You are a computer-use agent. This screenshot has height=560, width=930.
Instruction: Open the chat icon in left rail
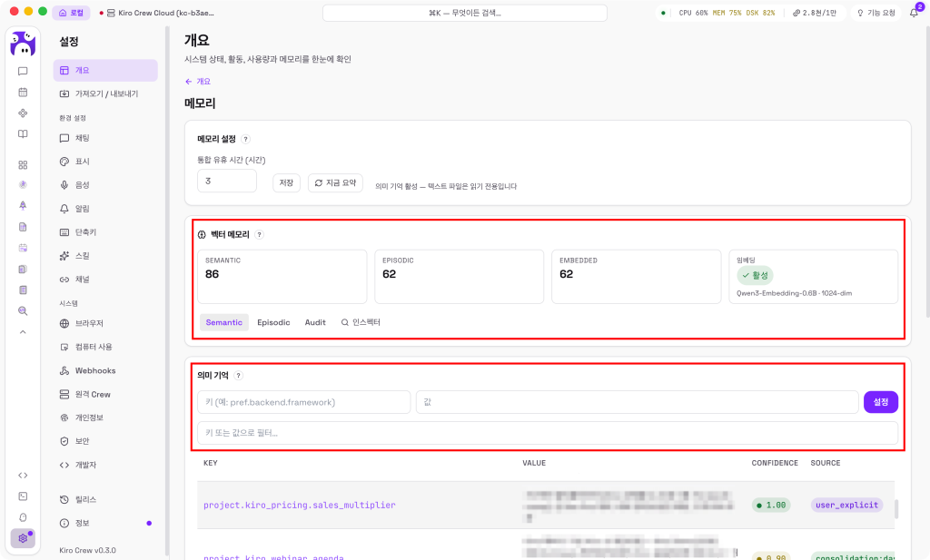coord(23,71)
